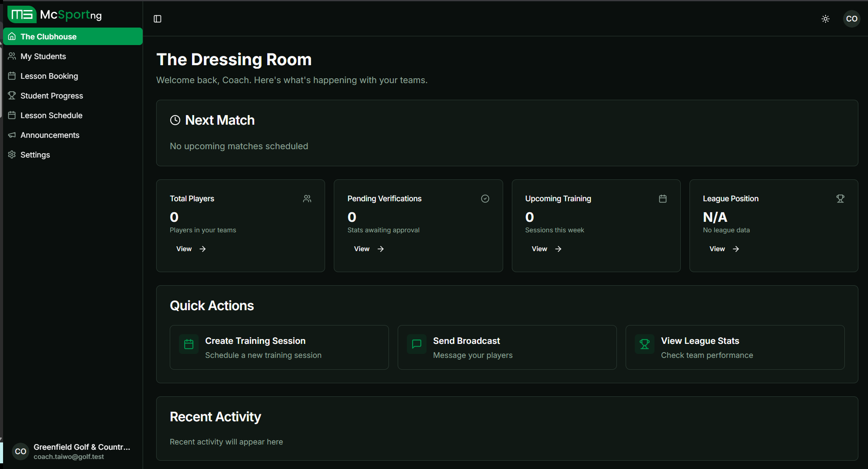Open the account menu via the CO avatar
The height and width of the screenshot is (469, 868).
(x=852, y=19)
